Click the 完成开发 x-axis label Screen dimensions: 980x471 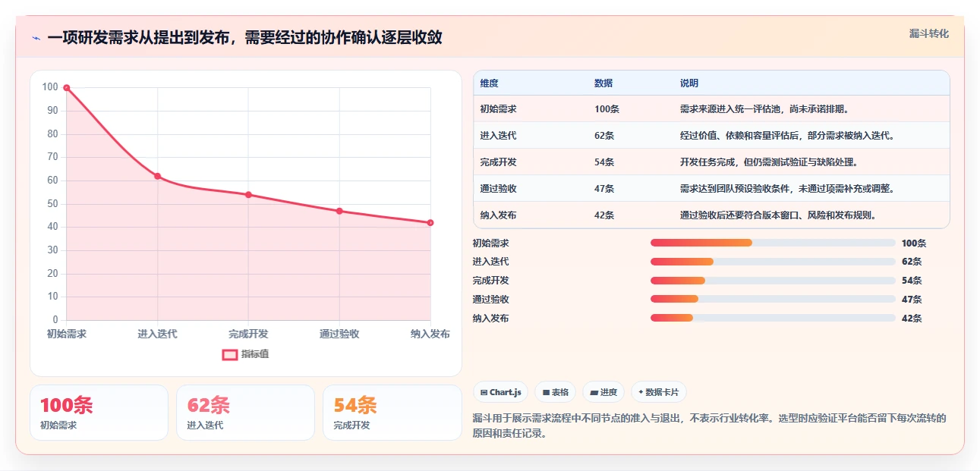click(248, 334)
